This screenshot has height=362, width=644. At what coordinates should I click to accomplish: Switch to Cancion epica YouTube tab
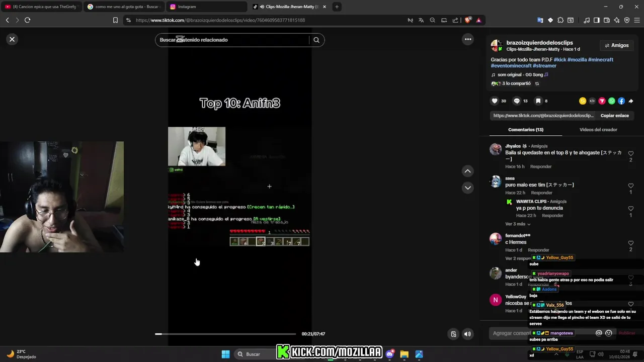coord(41,7)
